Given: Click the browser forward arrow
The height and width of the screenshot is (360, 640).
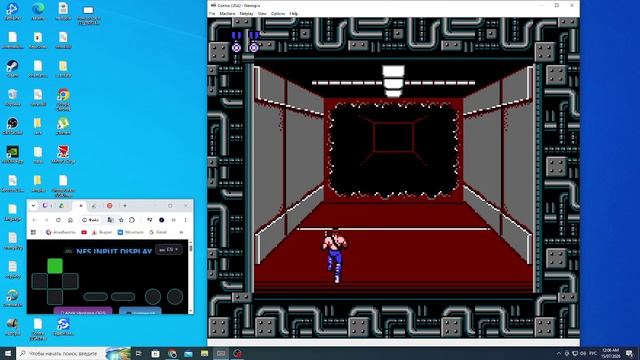Looking at the screenshot, I should (46, 220).
